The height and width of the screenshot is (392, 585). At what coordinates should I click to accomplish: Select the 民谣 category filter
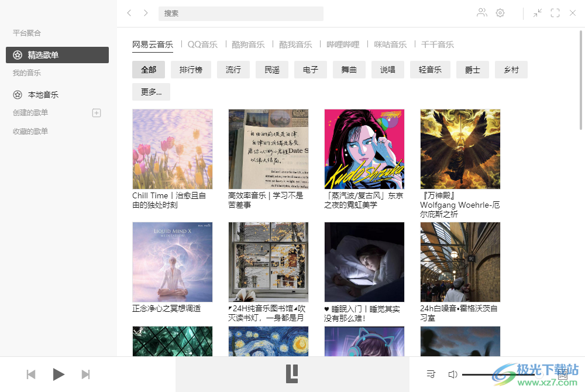pos(272,70)
